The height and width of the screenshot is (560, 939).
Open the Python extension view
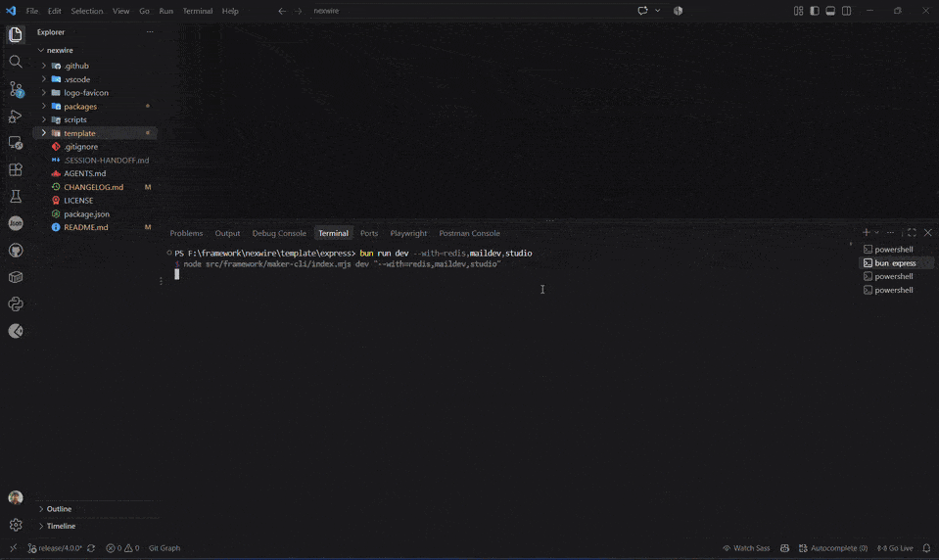tap(16, 304)
